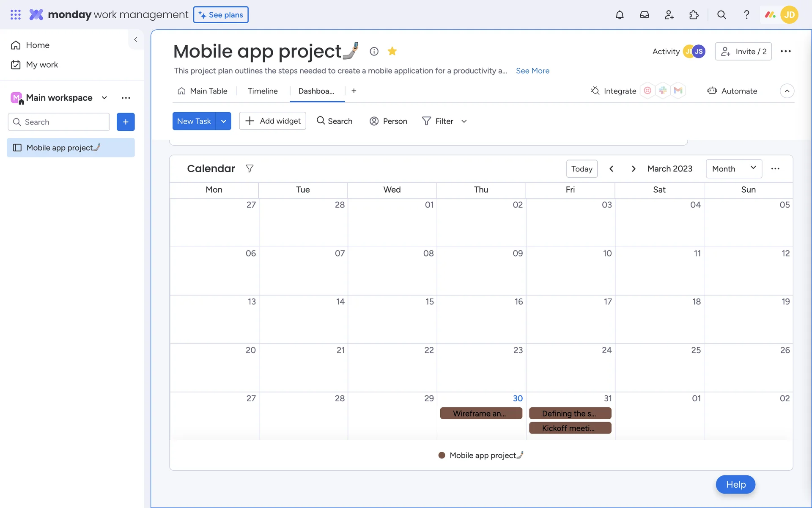
Task: Collapse the left sidebar
Action: click(136, 39)
